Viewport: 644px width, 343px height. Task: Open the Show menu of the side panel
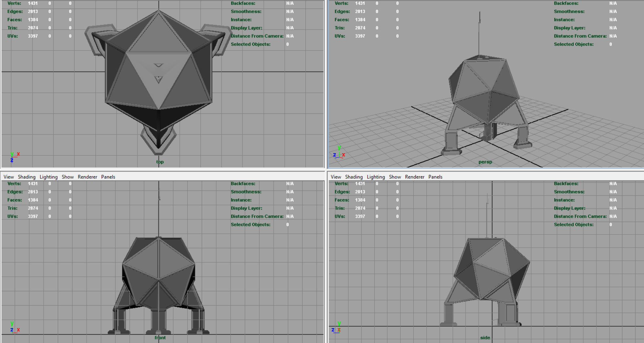click(x=395, y=177)
